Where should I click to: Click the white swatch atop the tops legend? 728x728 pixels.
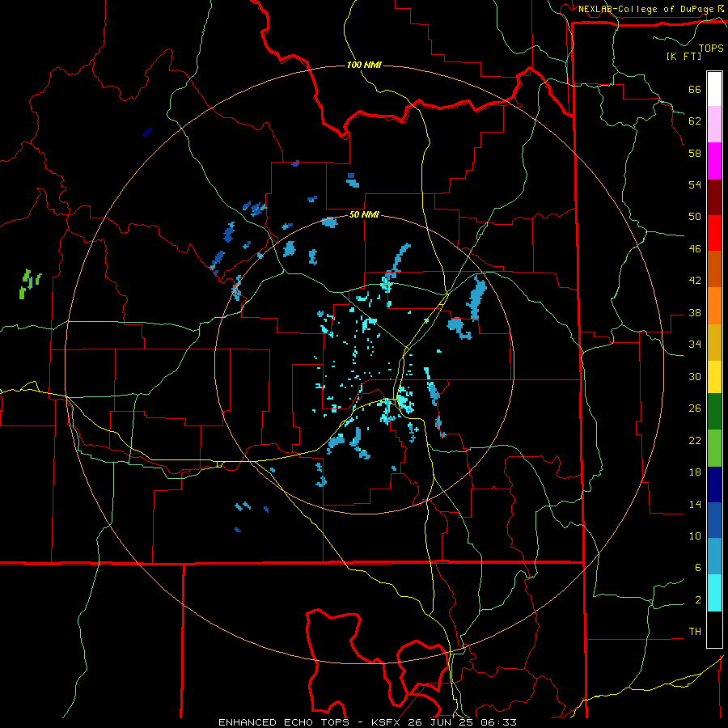pyautogui.click(x=714, y=89)
